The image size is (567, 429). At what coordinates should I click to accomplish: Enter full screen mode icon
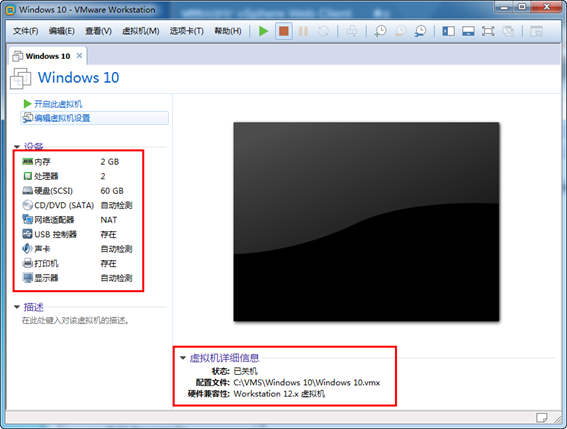(x=488, y=31)
